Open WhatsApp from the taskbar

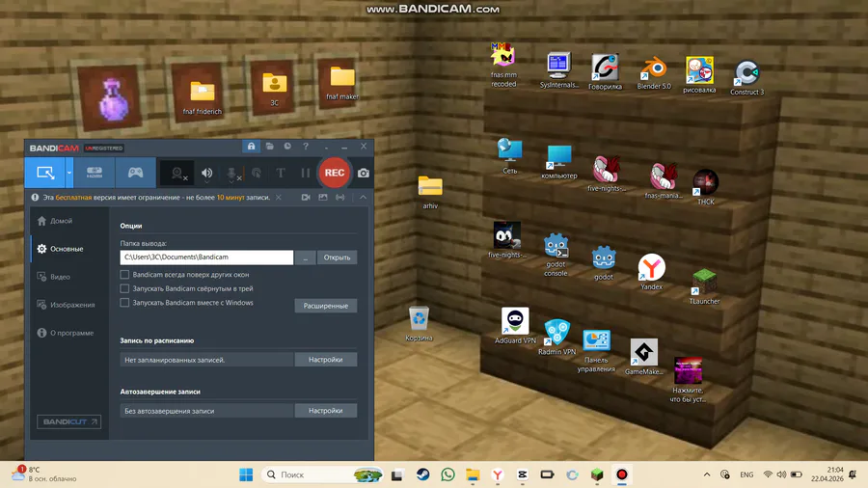coord(448,474)
